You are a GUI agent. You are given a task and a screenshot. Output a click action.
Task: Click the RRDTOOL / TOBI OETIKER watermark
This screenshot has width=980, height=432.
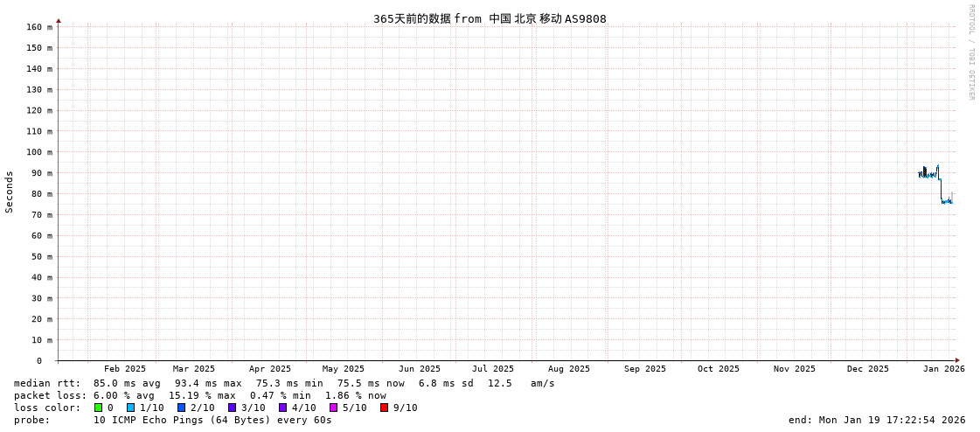(970, 52)
